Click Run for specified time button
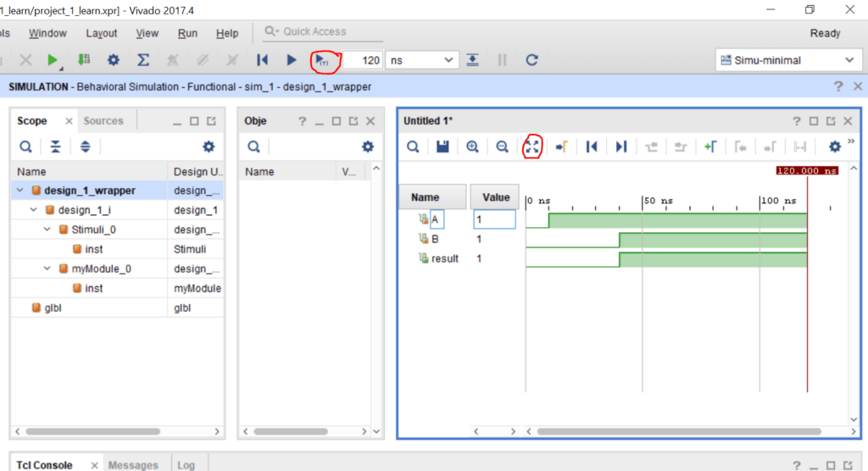Screen dimensions: 868x471 (x=321, y=60)
